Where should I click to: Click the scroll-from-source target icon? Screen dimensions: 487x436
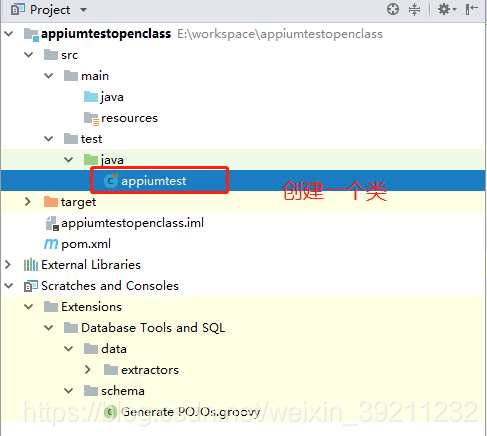[393, 9]
